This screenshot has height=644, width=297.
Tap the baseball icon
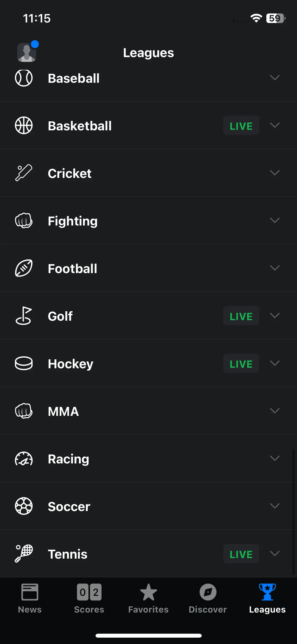coord(24,78)
